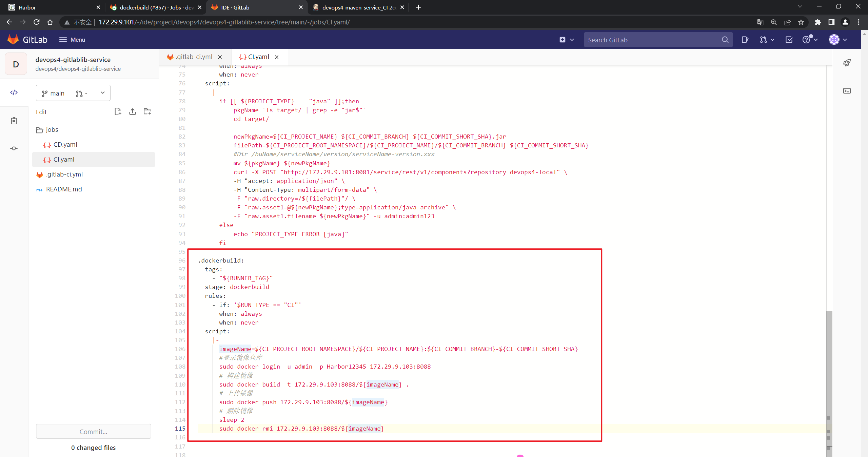868x457 pixels.
Task: Open the browser three-dot menu
Action: coord(859,22)
